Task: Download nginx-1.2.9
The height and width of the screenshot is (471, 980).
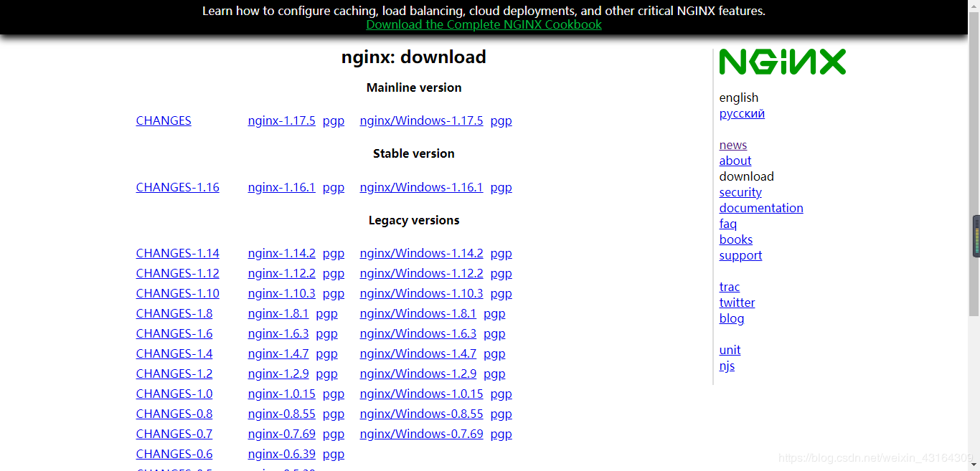Action: point(278,374)
